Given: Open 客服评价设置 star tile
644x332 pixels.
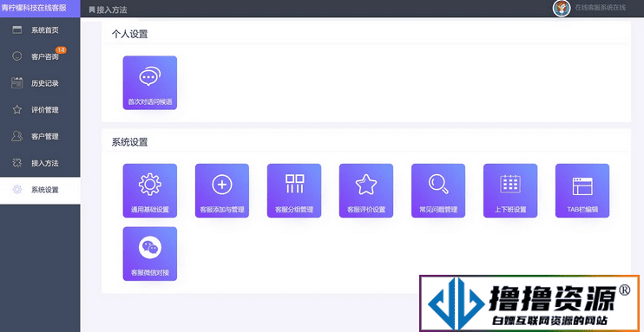Looking at the screenshot, I should point(366,191).
